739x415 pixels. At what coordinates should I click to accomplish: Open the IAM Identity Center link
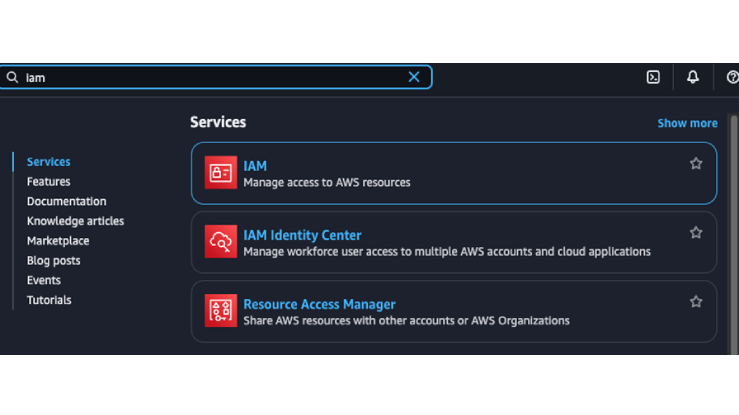[x=302, y=235]
